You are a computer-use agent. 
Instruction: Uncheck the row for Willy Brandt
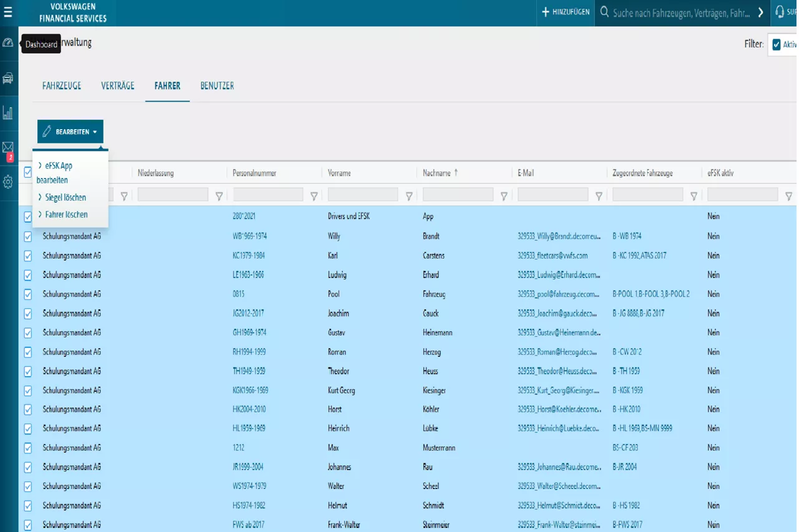point(27,236)
